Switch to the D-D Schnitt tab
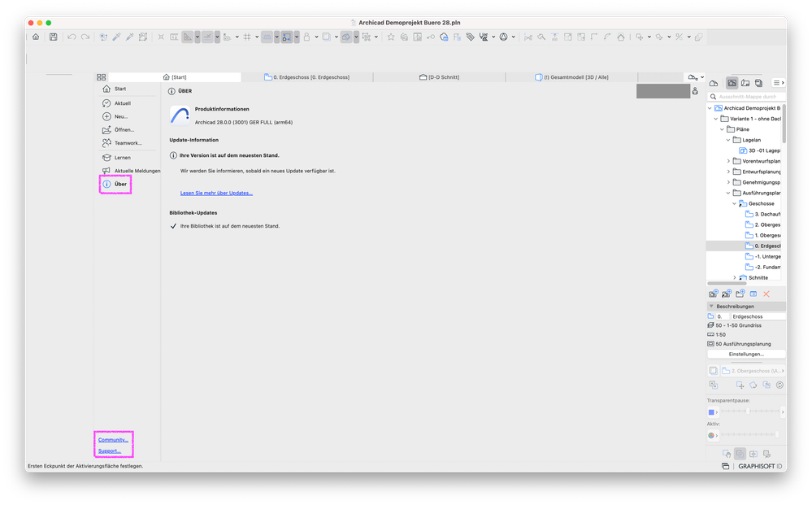812x505 pixels. [x=439, y=77]
